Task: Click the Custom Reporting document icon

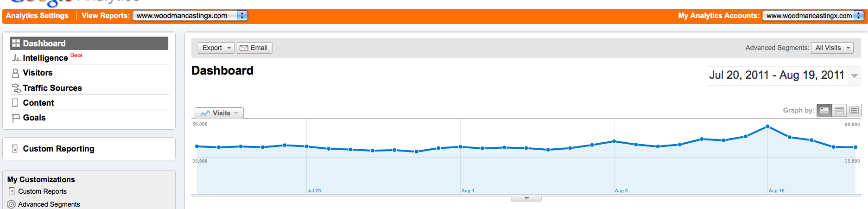Action: pos(15,149)
